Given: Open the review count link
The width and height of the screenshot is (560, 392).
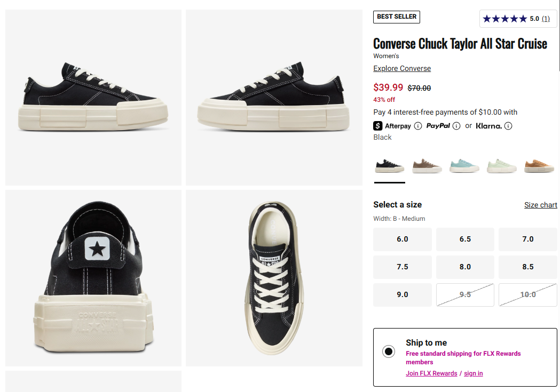Looking at the screenshot, I should click(x=546, y=19).
